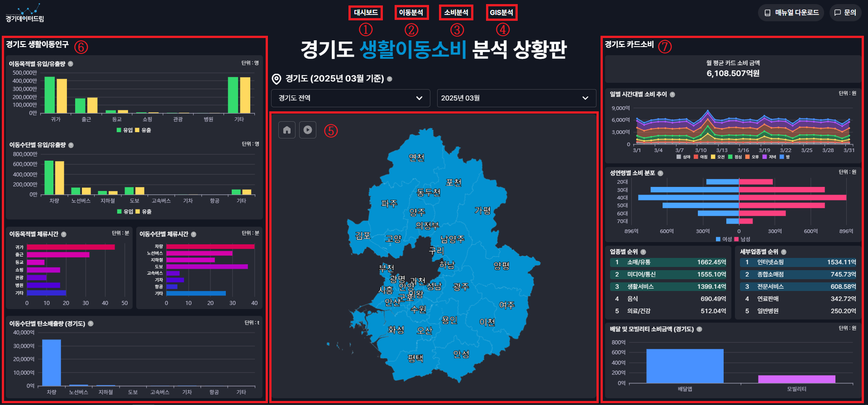The height and width of the screenshot is (405, 868).
Task: Toggle 여성 legend in 성연령별 소비 분포 chart
Action: [724, 239]
